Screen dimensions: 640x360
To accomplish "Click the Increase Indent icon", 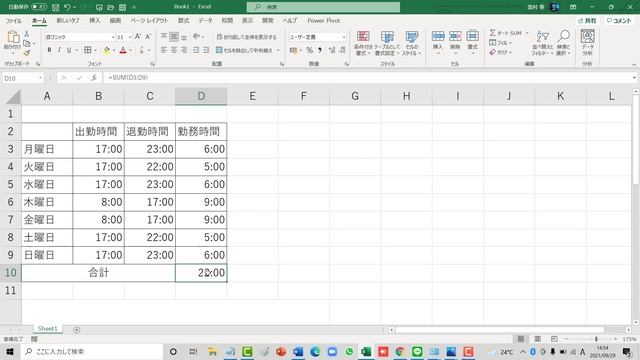I will [x=206, y=50].
